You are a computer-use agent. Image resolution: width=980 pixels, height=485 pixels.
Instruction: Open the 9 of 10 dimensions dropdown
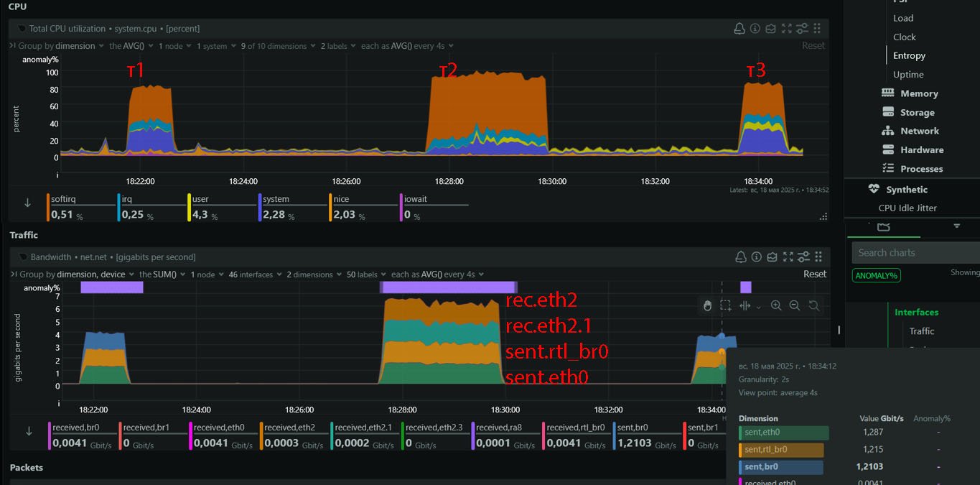[277, 46]
